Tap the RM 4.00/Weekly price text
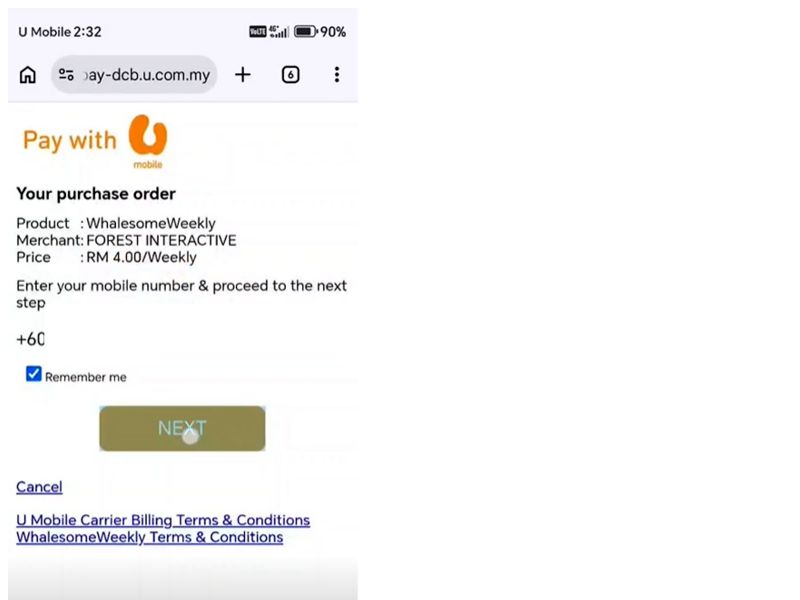 click(x=141, y=257)
